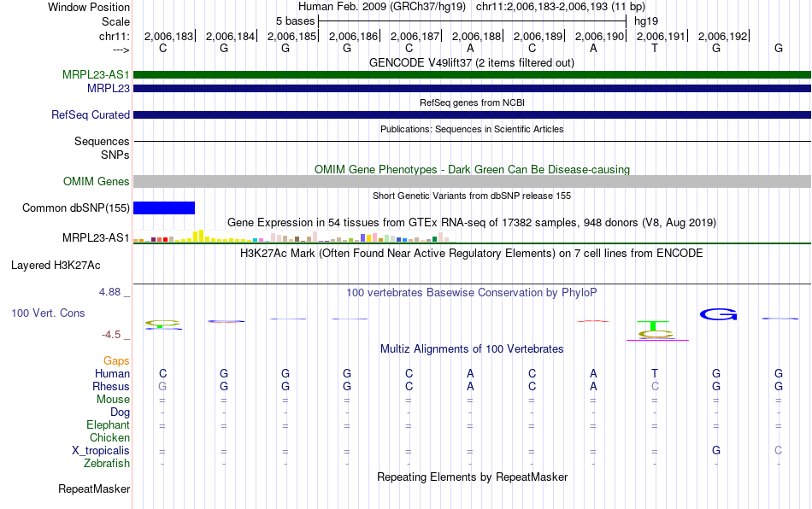Open the MRPL23-AS1 GENCODE track label
The height and width of the screenshot is (509, 812).
(x=96, y=75)
